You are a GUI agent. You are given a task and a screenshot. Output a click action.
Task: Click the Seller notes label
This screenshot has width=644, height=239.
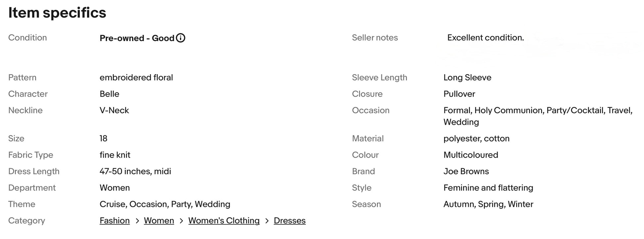coord(375,38)
